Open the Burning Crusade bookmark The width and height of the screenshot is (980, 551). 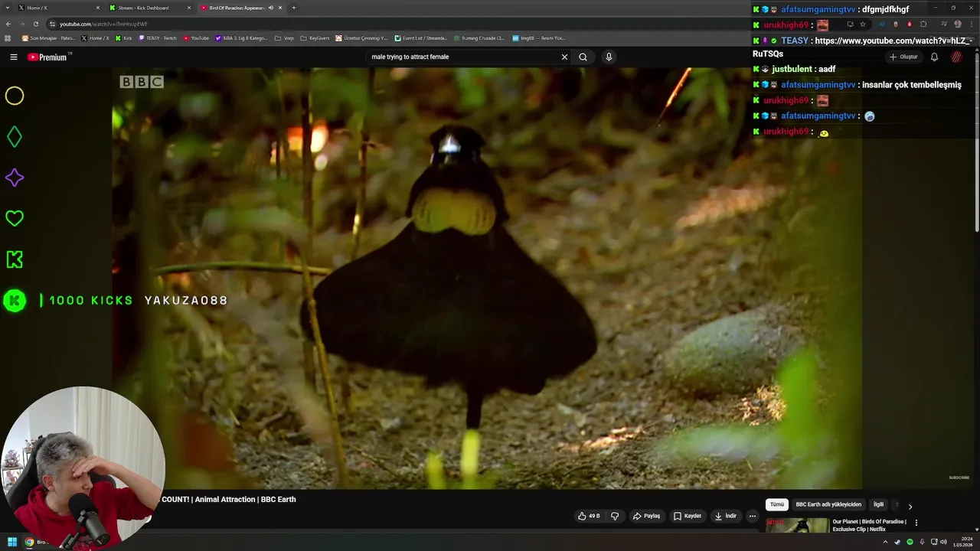coord(479,37)
